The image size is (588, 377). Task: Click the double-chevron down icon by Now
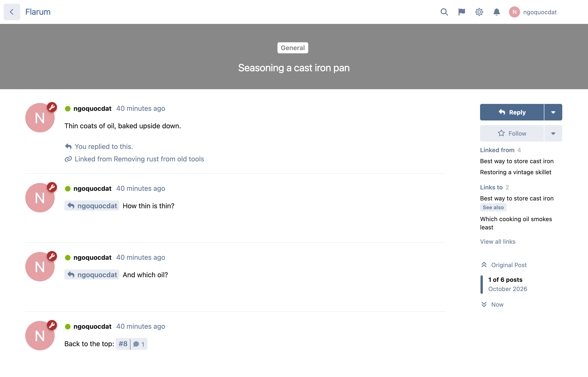pyautogui.click(x=484, y=305)
